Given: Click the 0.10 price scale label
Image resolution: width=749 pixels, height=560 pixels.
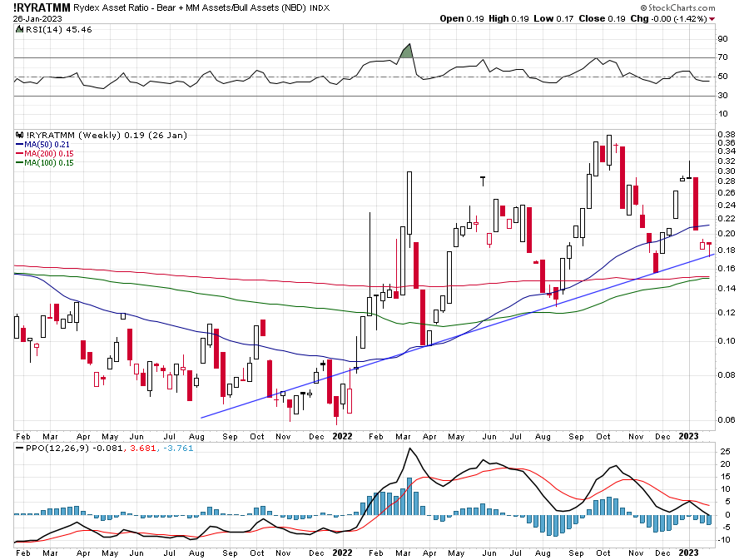Looking at the screenshot, I should click(726, 341).
